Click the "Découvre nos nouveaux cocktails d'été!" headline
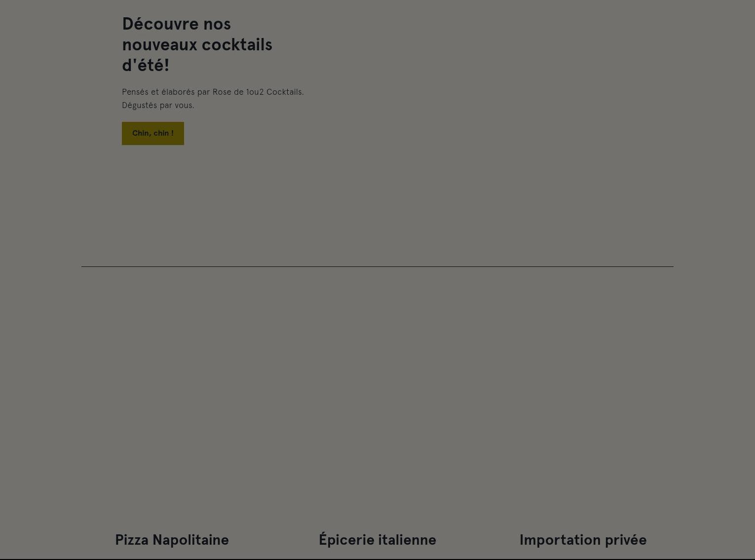 tap(197, 44)
